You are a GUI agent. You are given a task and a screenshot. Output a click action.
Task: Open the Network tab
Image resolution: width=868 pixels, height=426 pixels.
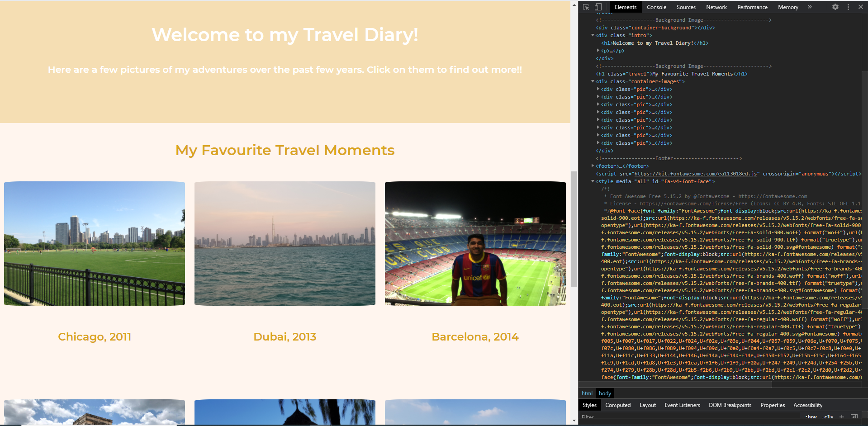[716, 7]
